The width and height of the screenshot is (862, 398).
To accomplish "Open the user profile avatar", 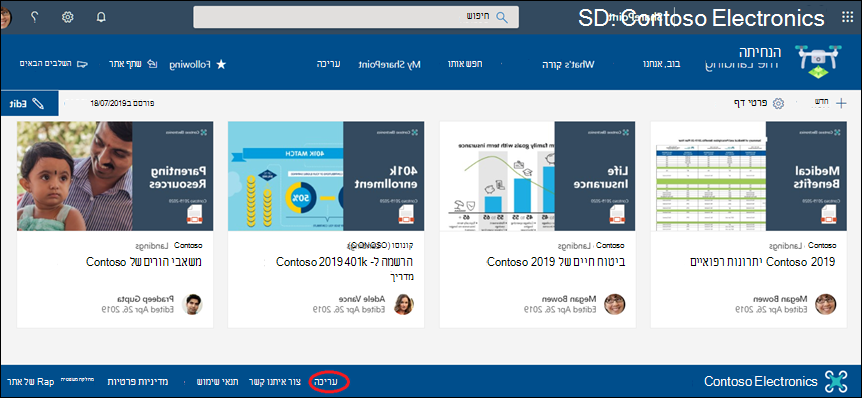I will (x=5, y=17).
